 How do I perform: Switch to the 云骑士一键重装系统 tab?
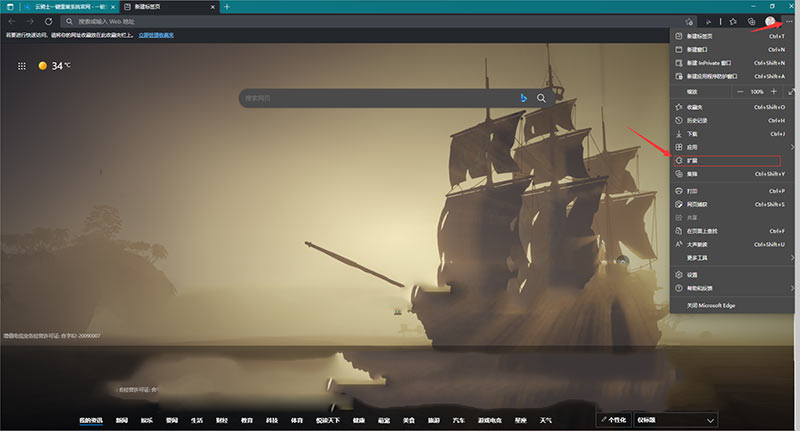point(70,7)
